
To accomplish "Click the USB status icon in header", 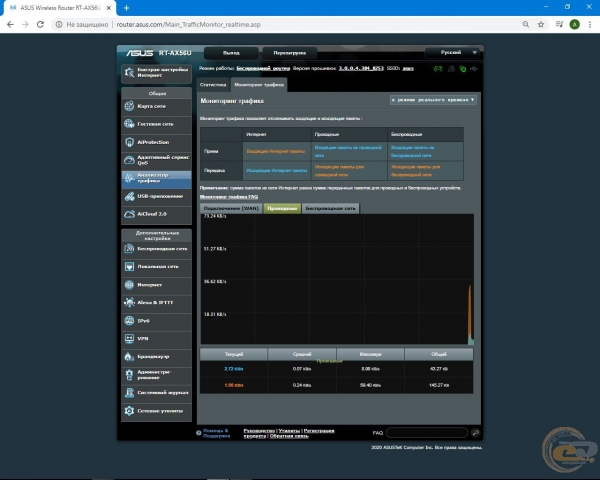I will click(x=474, y=69).
